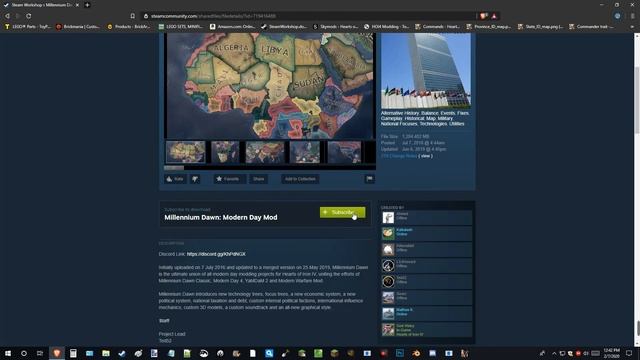Open the fifth creator's dark circle avatar
Image resolution: width=640 pixels, height=360 pixels.
coord(388,281)
